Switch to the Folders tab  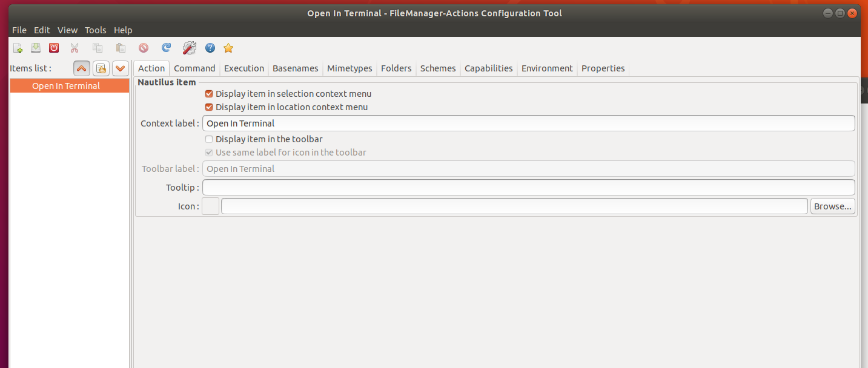(396, 68)
